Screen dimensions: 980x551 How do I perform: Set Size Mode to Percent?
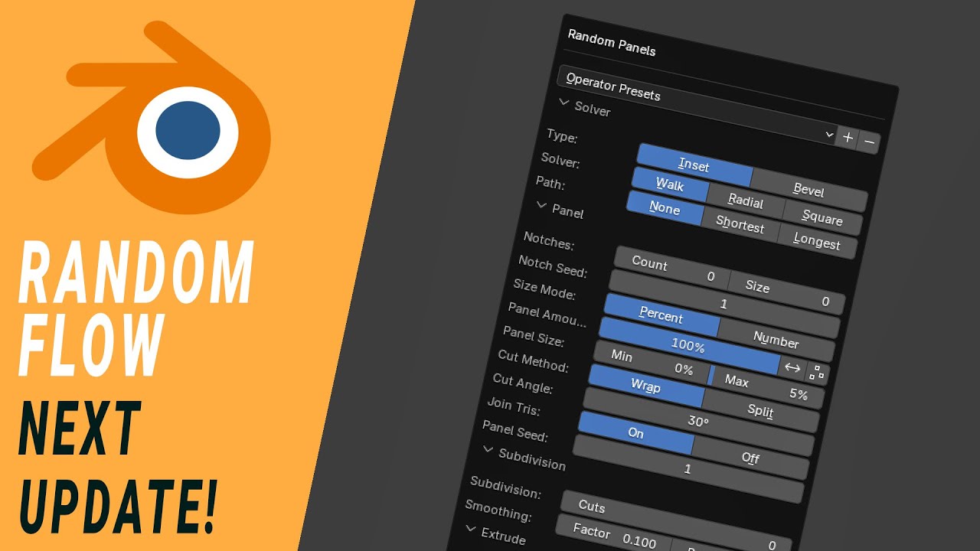click(661, 316)
